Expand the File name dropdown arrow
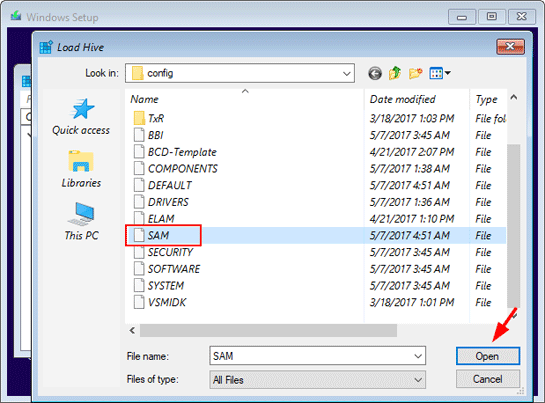The image size is (545, 403). click(x=418, y=356)
